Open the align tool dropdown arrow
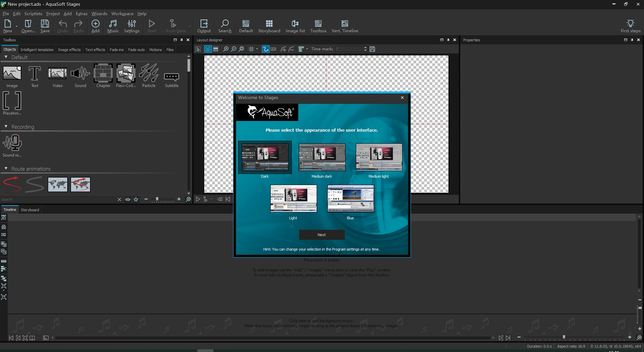The width and height of the screenshot is (644, 352). 307,49
